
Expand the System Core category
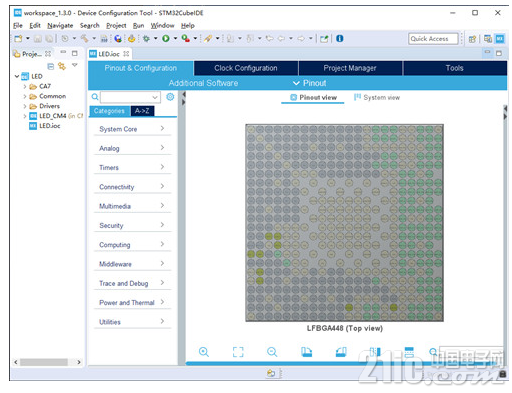132,129
